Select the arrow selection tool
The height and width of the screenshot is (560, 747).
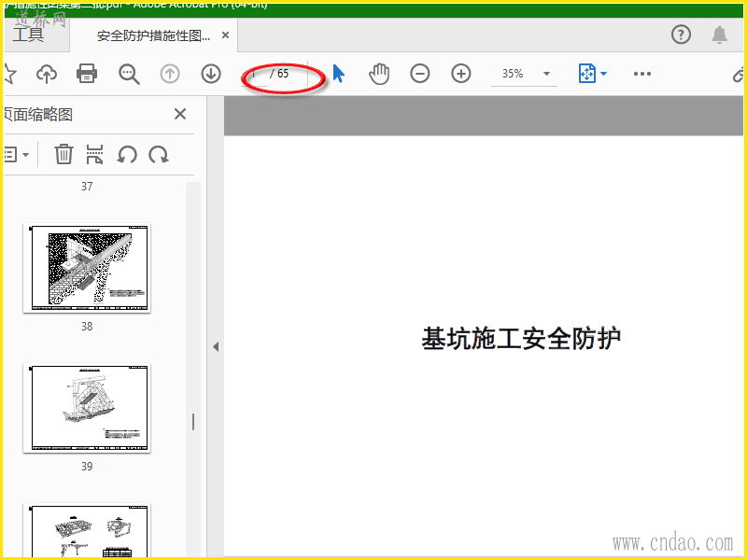[x=338, y=74]
